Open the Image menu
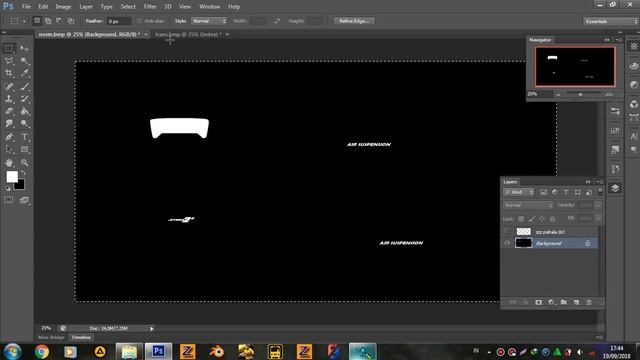Screen dimensions: 640x360 pyautogui.click(x=63, y=7)
